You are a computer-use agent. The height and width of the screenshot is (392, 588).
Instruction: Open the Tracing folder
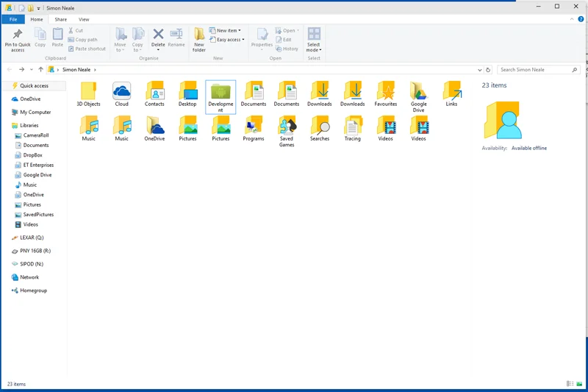point(353,129)
